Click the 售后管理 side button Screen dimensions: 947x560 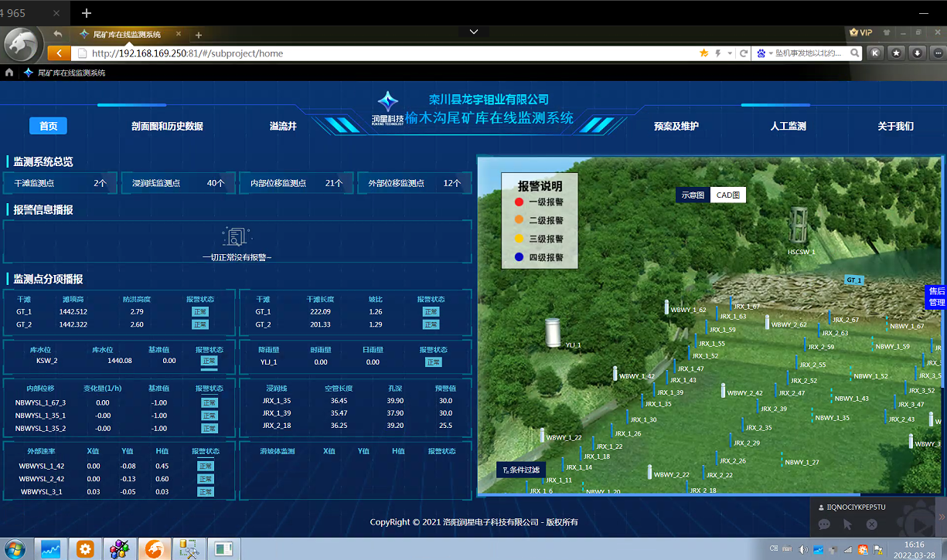coord(936,297)
